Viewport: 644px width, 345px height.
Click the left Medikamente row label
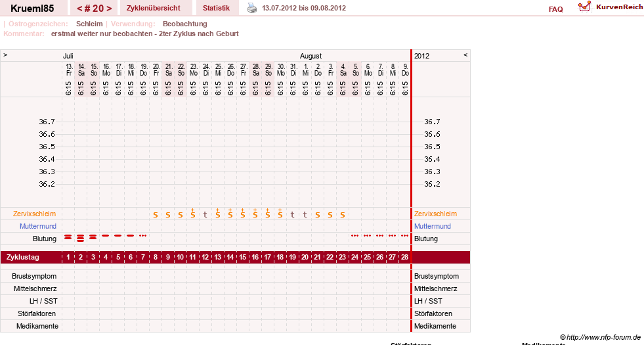point(37,326)
